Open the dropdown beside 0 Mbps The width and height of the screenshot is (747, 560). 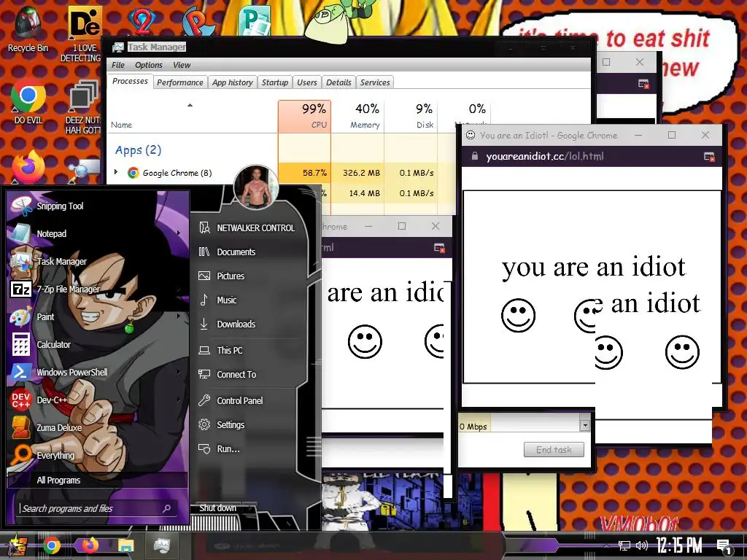tap(584, 426)
